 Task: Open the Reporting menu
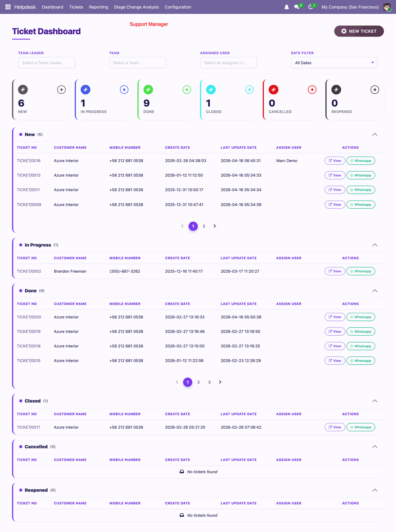98,7
